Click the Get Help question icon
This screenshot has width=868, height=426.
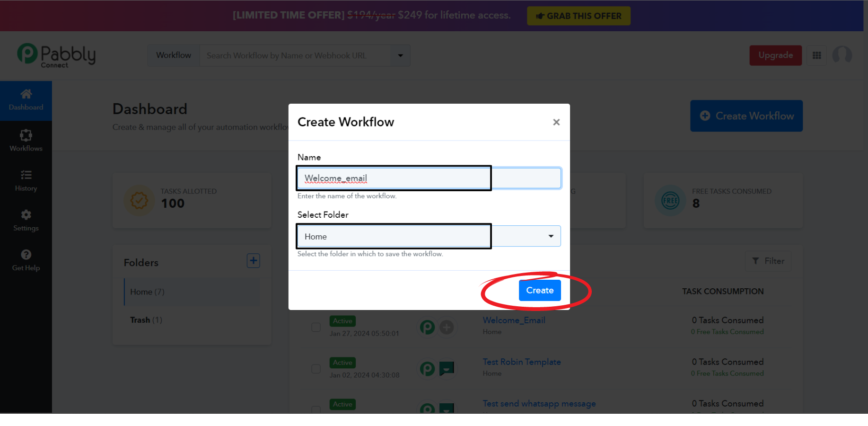click(26, 255)
